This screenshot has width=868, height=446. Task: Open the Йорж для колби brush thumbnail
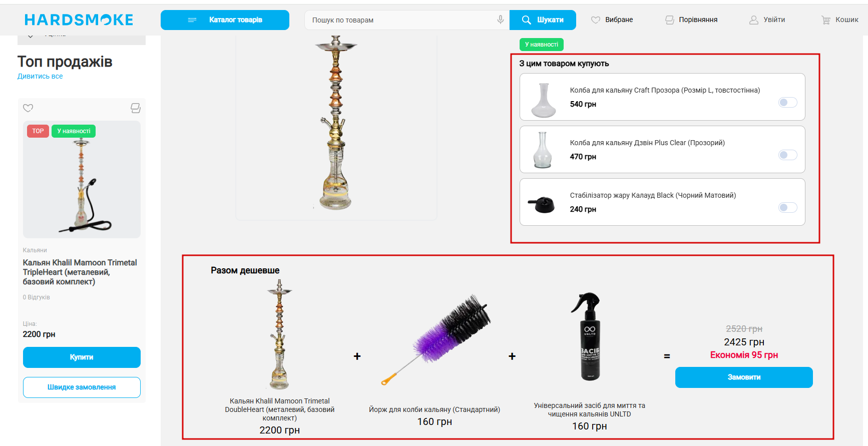pos(435,340)
